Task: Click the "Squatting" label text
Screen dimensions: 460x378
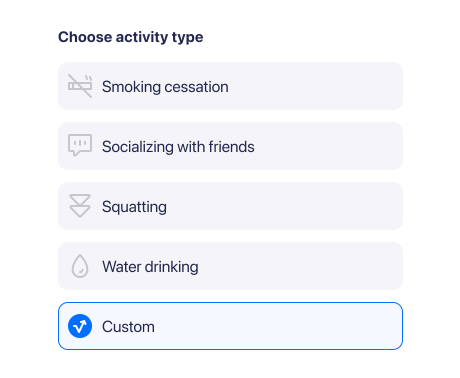Action: point(134,207)
